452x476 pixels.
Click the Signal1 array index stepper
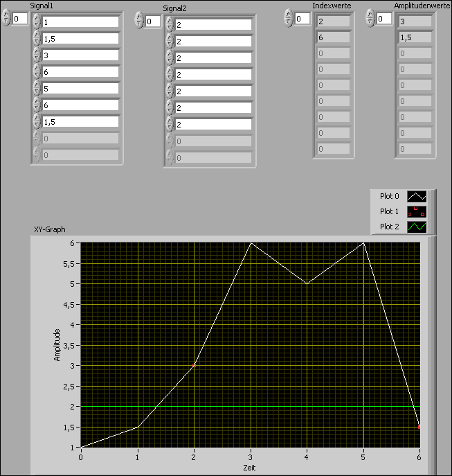6,17
